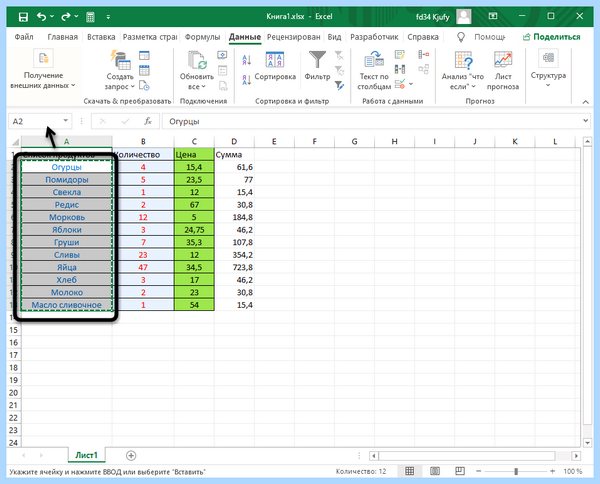Switch to the Главная tab
This screenshot has width=600, height=484.
[62, 37]
